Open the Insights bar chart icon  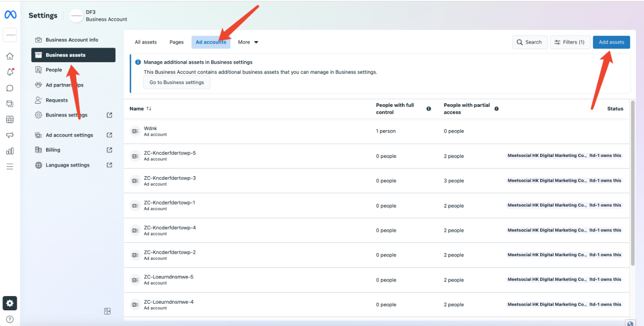(10, 151)
